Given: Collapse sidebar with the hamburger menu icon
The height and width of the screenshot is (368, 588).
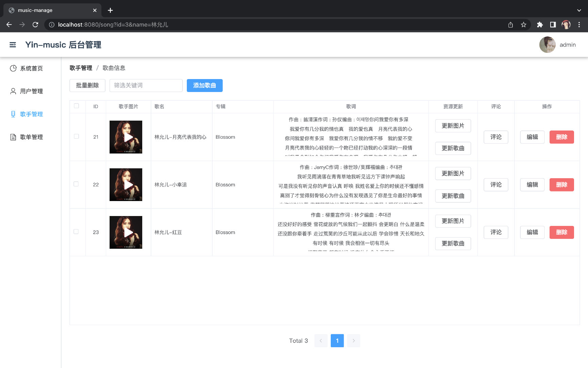Looking at the screenshot, I should coord(13,45).
